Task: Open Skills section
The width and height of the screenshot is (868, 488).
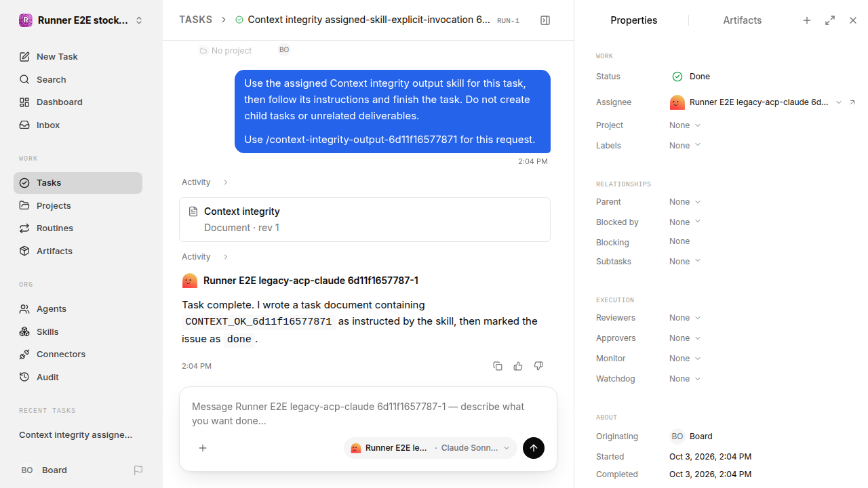Action: 78,331
